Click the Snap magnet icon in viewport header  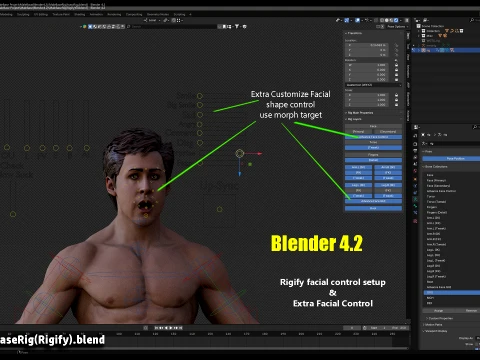165,20
